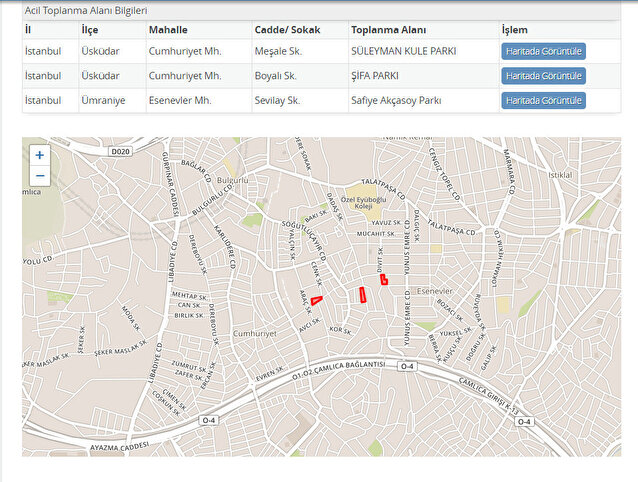Click the Boyalı Sk. street cell

[276, 76]
